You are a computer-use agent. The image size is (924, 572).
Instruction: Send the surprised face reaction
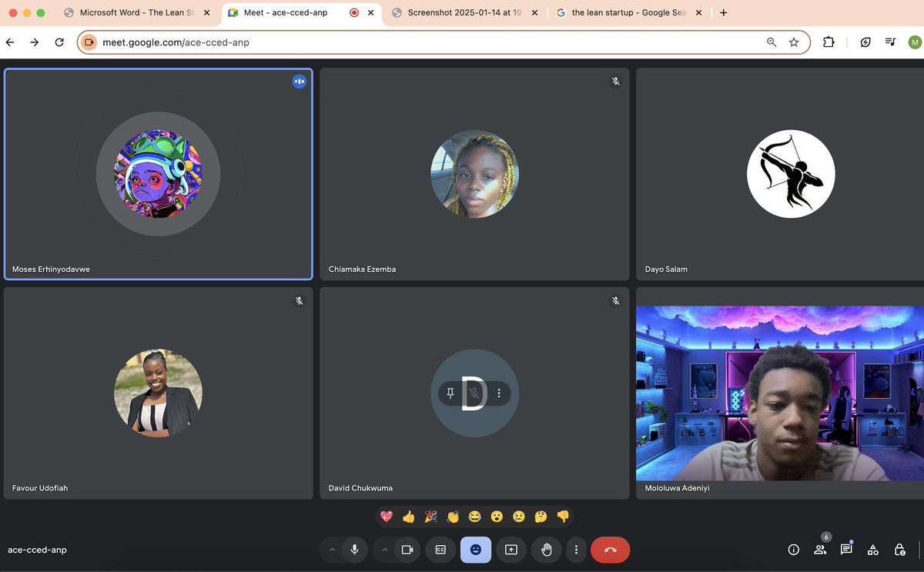point(497,517)
